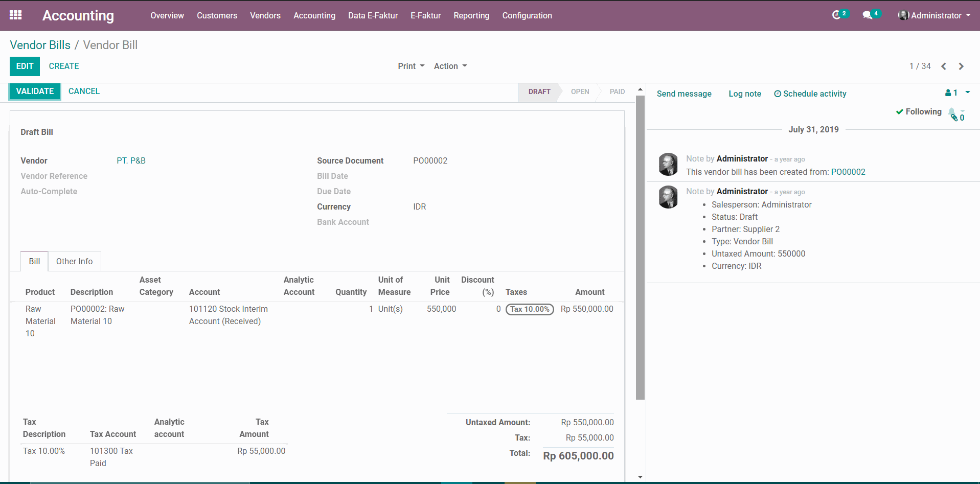Click the VALIDATE button
The width and height of the screenshot is (980, 484).
click(x=35, y=91)
